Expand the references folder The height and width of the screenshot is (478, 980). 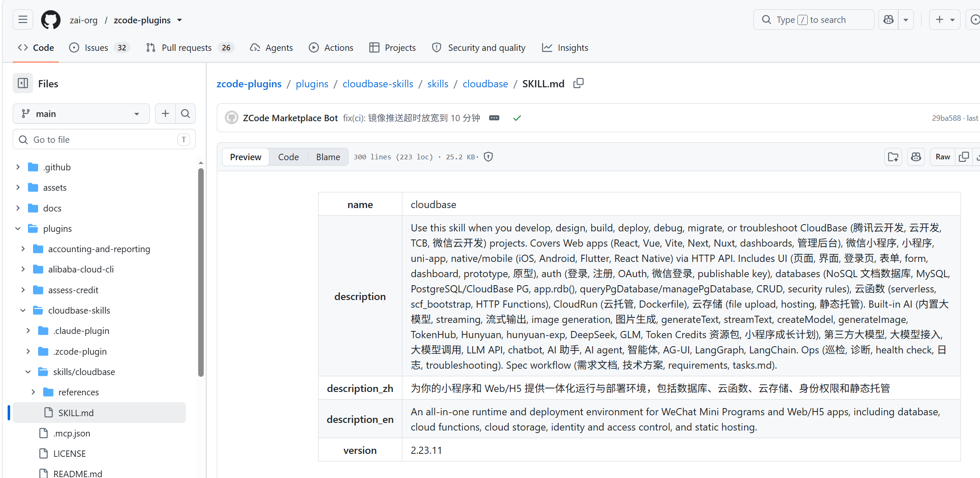(x=33, y=392)
